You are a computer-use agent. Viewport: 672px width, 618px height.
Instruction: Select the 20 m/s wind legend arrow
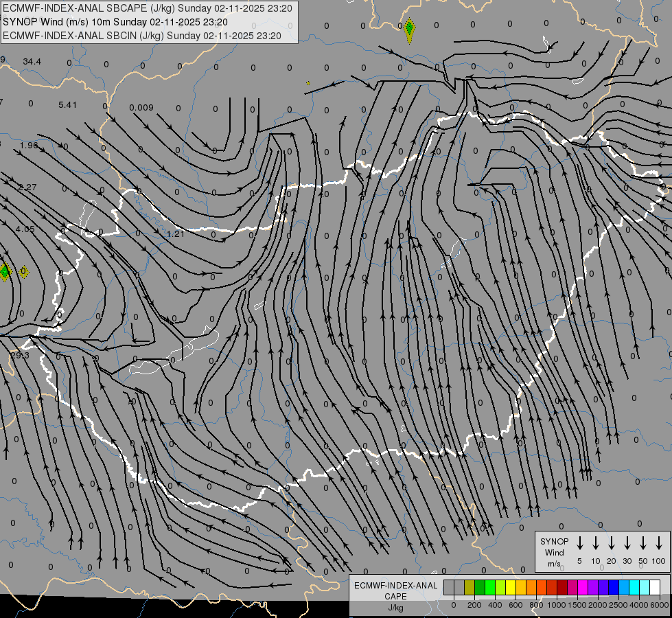tap(612, 543)
